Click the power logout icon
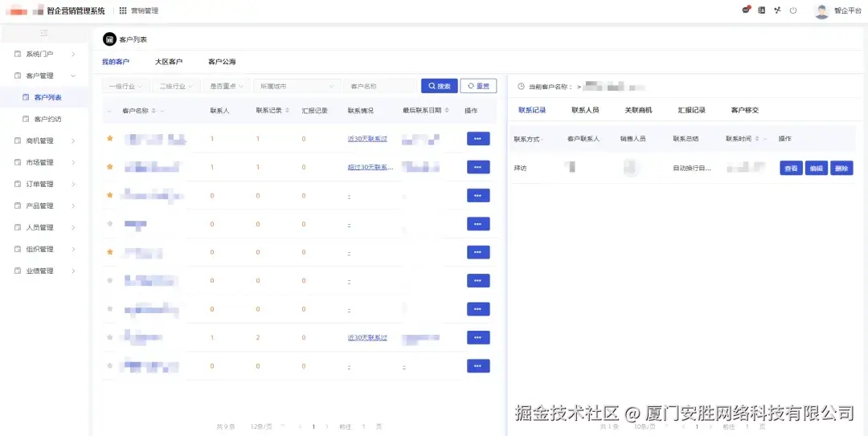The image size is (868, 436). tap(792, 10)
